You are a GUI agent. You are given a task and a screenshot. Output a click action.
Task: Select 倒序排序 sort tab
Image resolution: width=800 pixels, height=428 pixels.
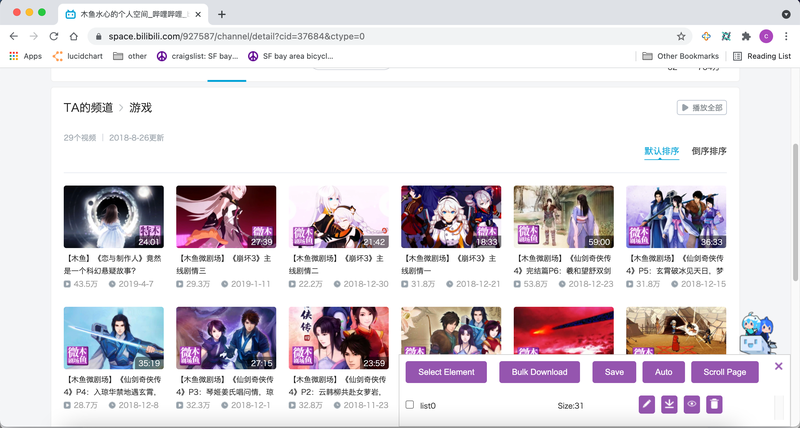click(709, 151)
